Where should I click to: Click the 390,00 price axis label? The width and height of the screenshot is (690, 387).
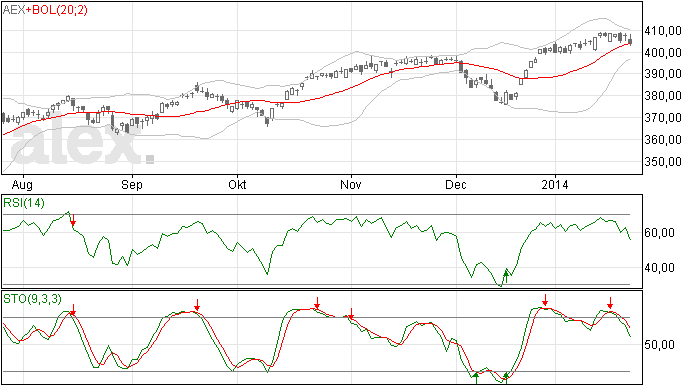click(x=663, y=74)
